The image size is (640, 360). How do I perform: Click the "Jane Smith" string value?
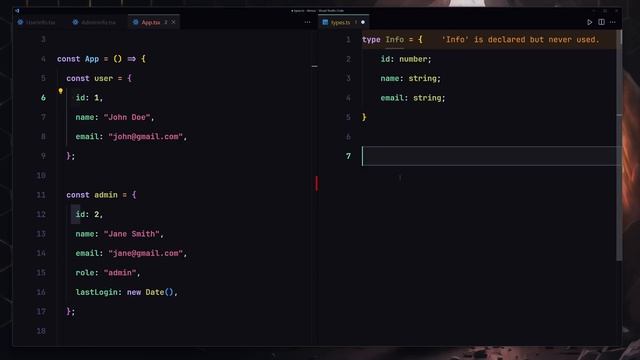[x=131, y=234]
